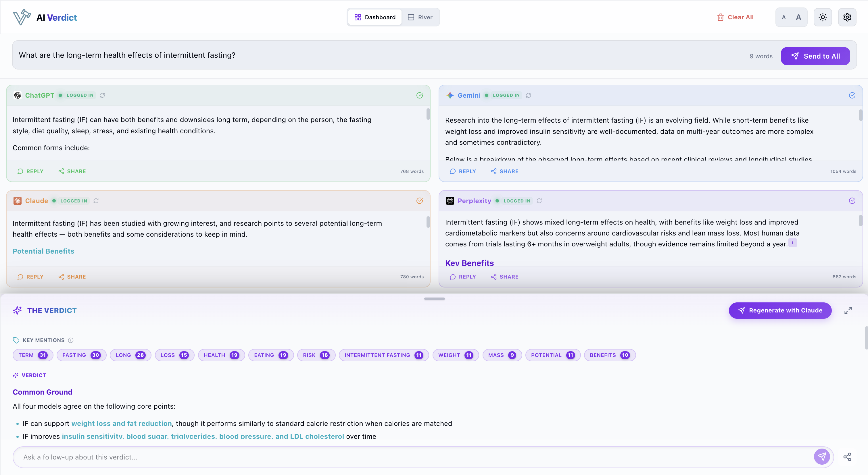Viewport: 868px width, 475px height.
Task: Click the Perplexity refresh icon
Action: click(539, 201)
